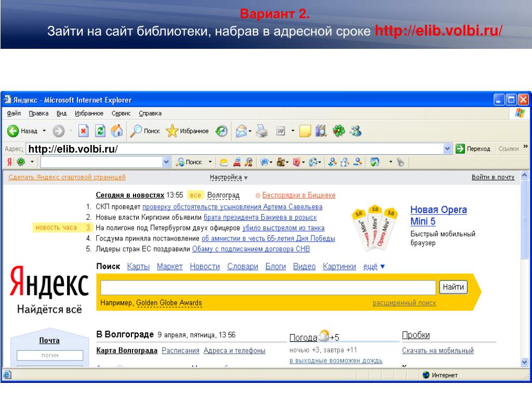
Task: Expand the toolbar chevron next to Ссылки
Action: tap(526, 147)
